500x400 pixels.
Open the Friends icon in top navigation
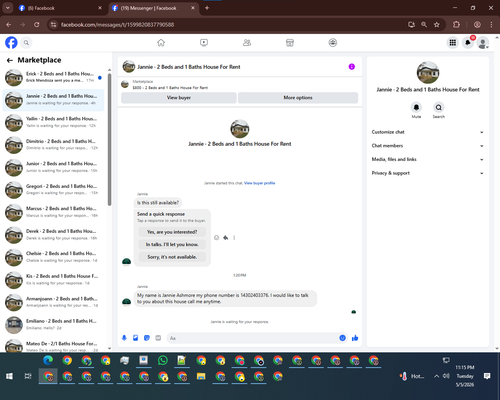tap(247, 43)
